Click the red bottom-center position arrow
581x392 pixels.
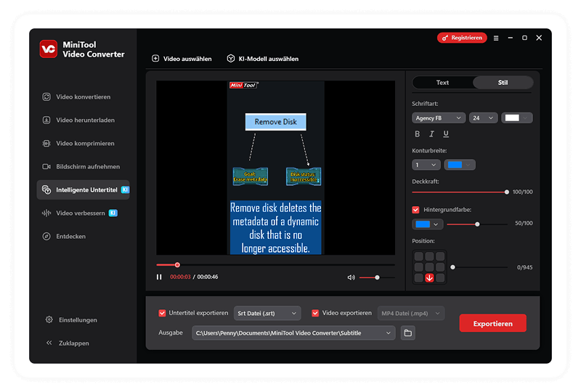coord(429,278)
